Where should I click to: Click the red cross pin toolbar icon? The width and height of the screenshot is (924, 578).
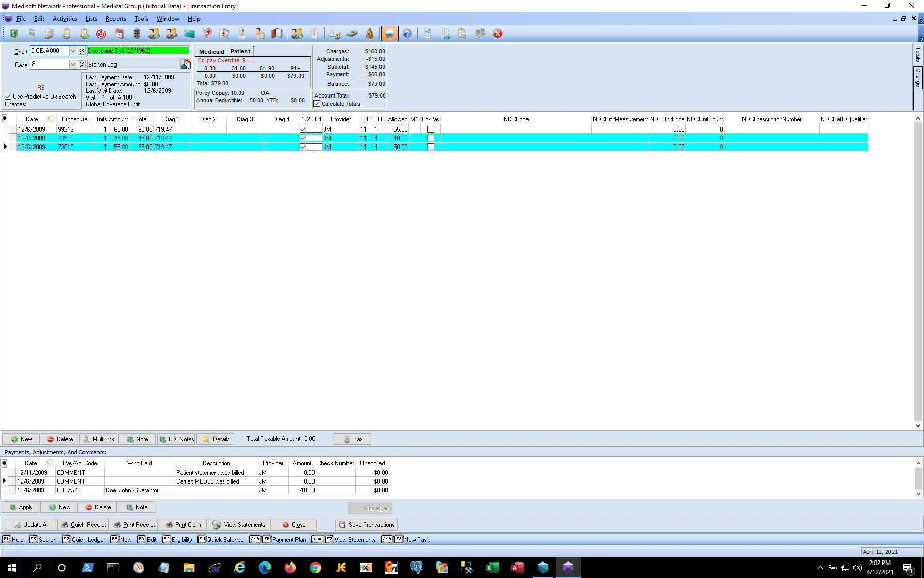[x=207, y=34]
